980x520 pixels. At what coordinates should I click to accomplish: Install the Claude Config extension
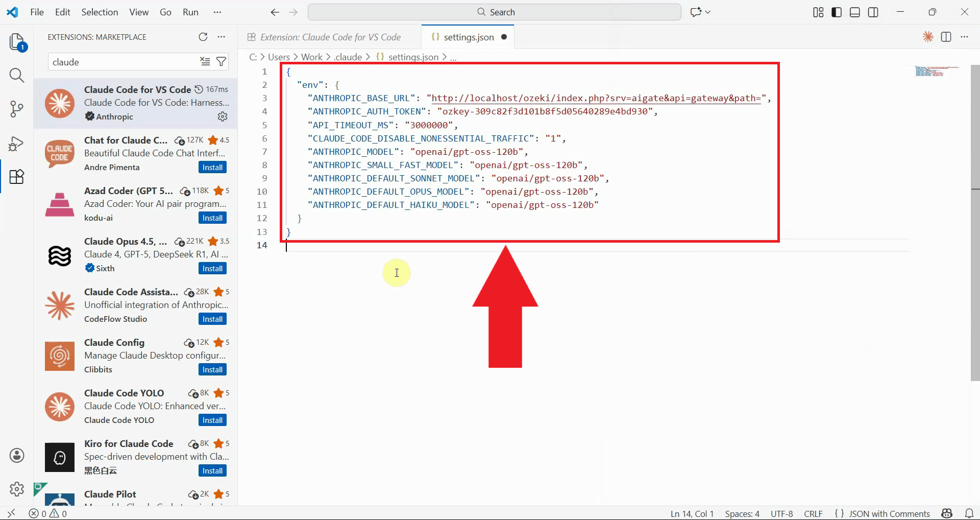click(212, 370)
